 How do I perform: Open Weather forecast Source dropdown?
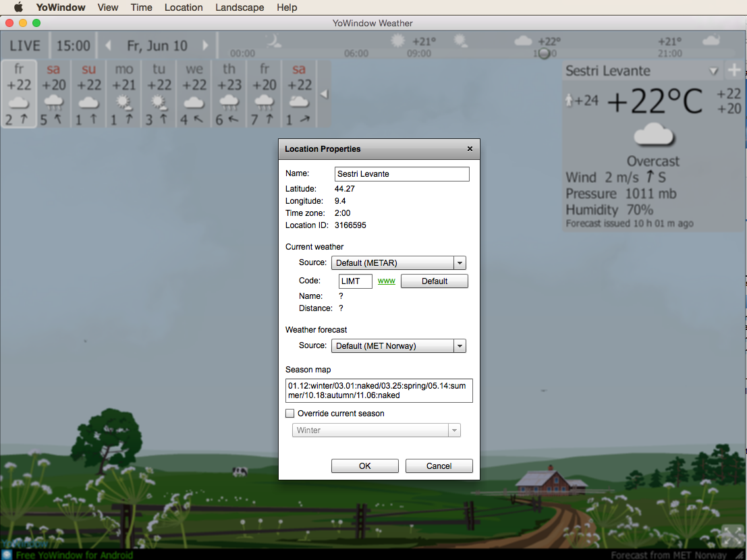(x=398, y=346)
